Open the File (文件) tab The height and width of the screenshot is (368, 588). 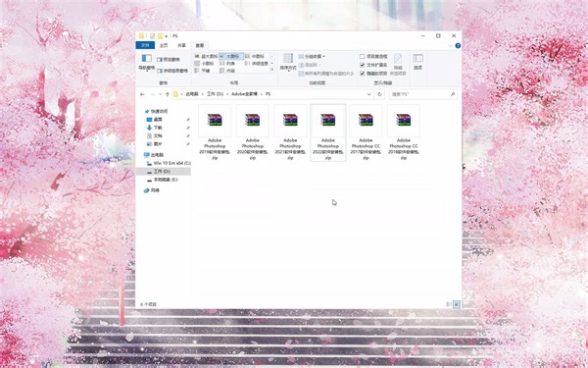click(x=145, y=45)
